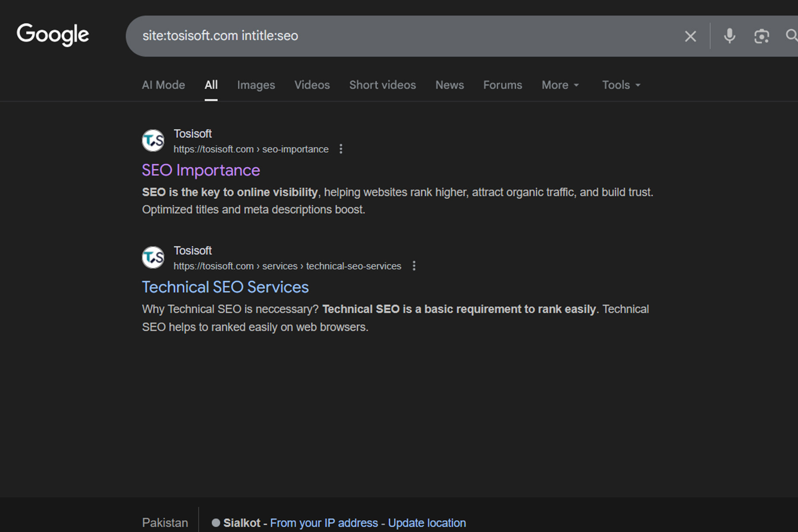Viewport: 798px width, 532px height.
Task: Switch to the Videos tab
Action: coord(312,85)
